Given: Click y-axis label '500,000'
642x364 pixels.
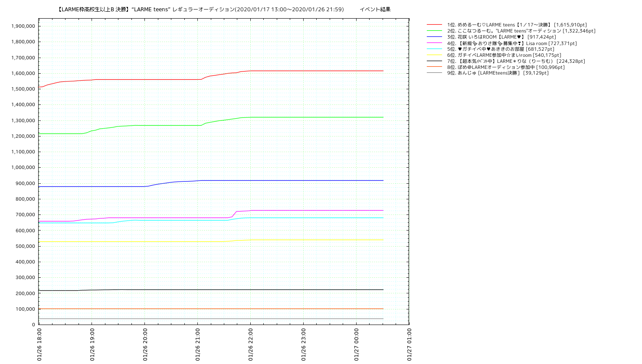Looking at the screenshot, I should (26, 246).
